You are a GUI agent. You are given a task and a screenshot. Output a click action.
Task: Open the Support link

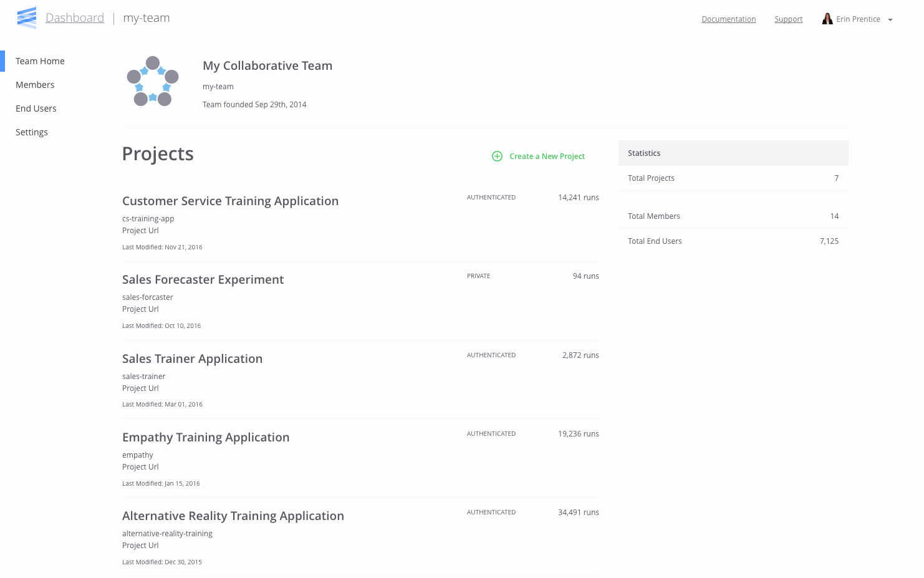(x=788, y=19)
